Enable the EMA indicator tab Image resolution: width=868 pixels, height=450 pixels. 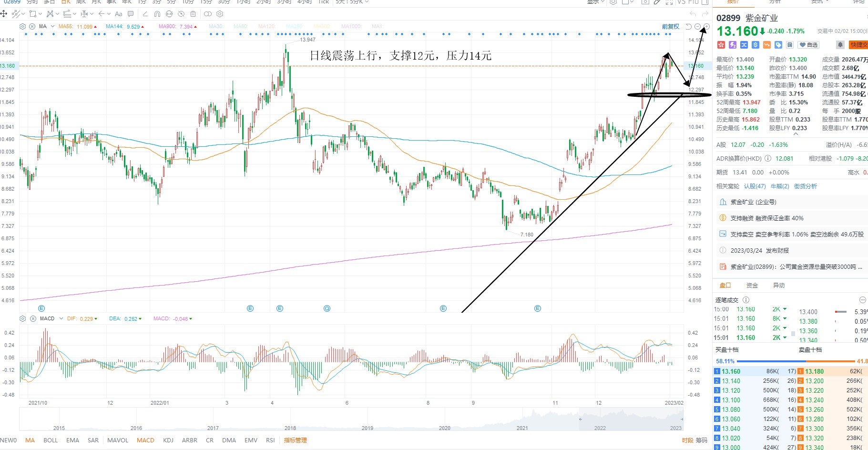(73, 440)
